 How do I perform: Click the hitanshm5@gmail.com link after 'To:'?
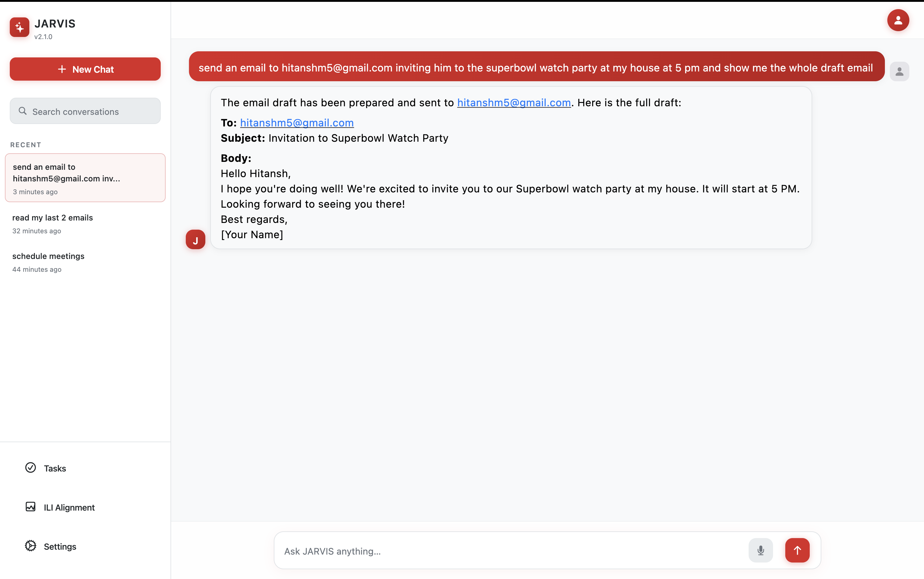pyautogui.click(x=296, y=123)
